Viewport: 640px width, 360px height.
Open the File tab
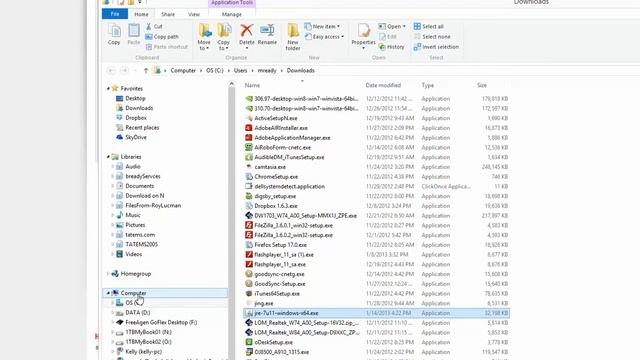pyautogui.click(x=115, y=14)
